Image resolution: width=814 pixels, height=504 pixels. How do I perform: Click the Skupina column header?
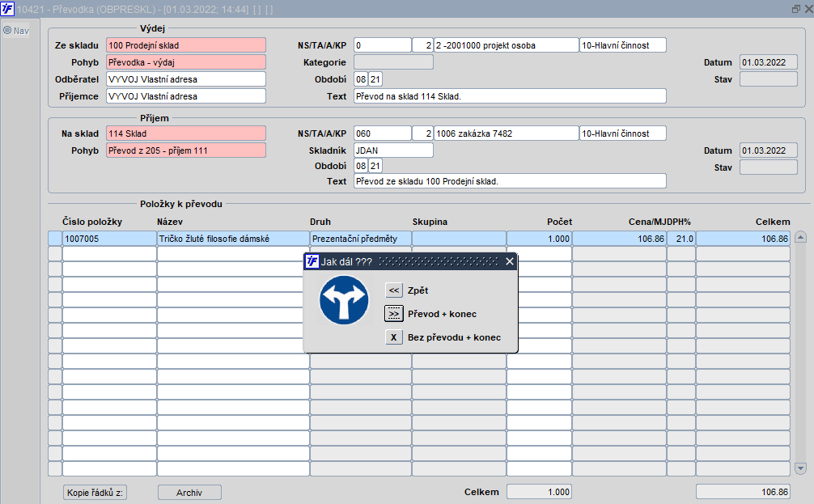[x=430, y=222]
